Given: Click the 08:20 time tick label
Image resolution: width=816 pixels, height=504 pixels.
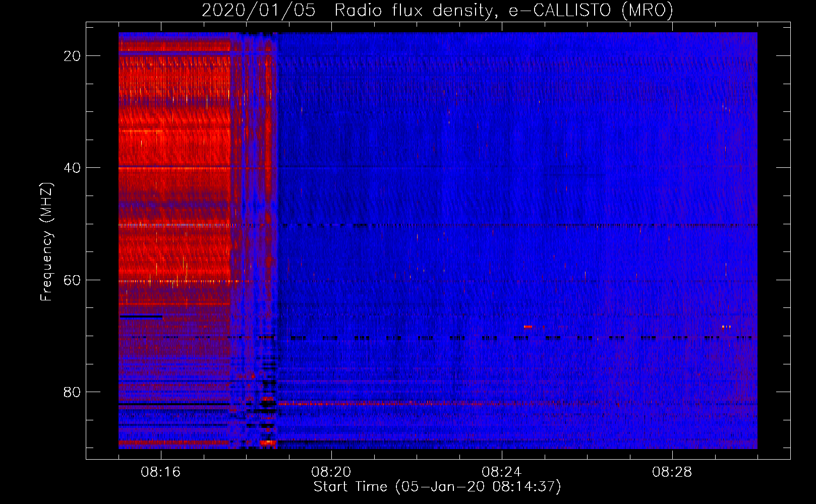Looking at the screenshot, I should click(331, 472).
